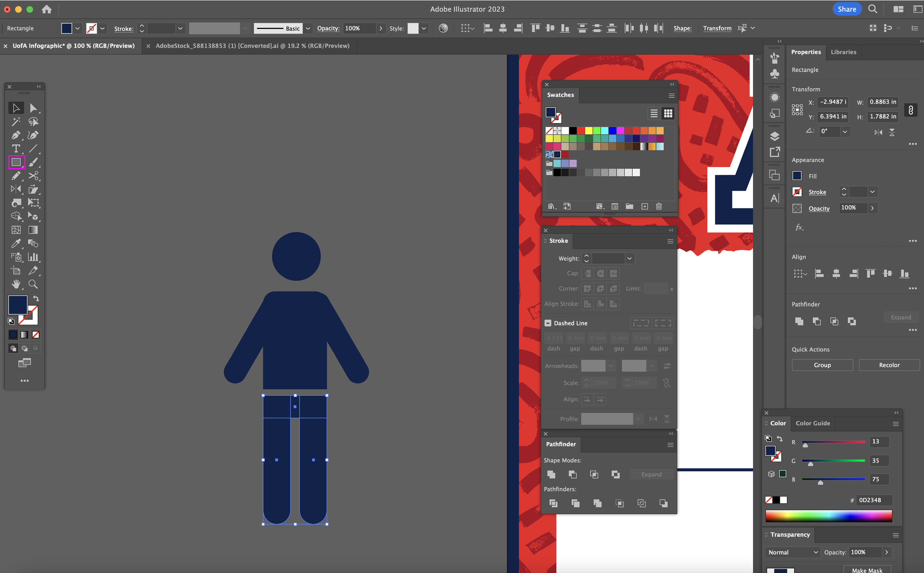
Task: Delete swatch with trash icon
Action: (x=659, y=207)
